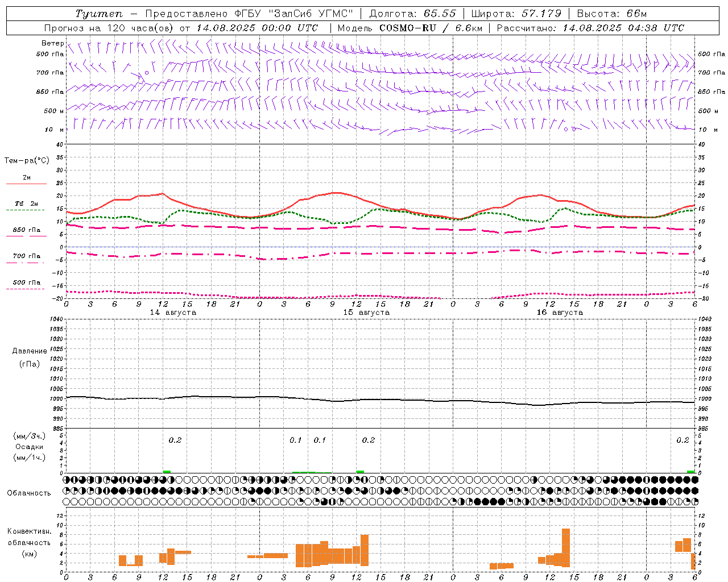Click the "(мм/1ч.)" precipitation unit label

click(x=30, y=458)
